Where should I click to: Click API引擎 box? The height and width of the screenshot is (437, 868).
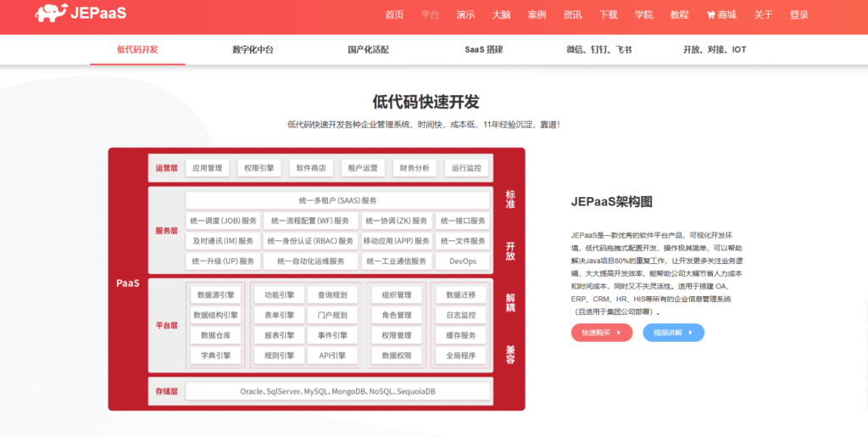pos(332,356)
